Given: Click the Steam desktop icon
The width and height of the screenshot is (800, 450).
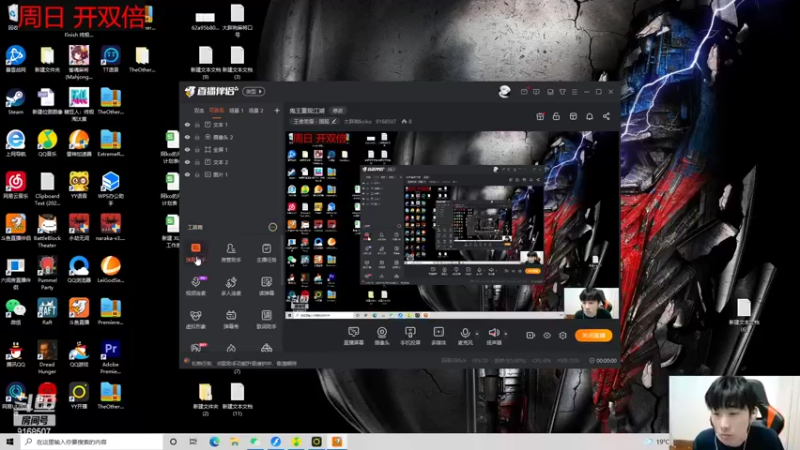Looking at the screenshot, I should pos(15,101).
